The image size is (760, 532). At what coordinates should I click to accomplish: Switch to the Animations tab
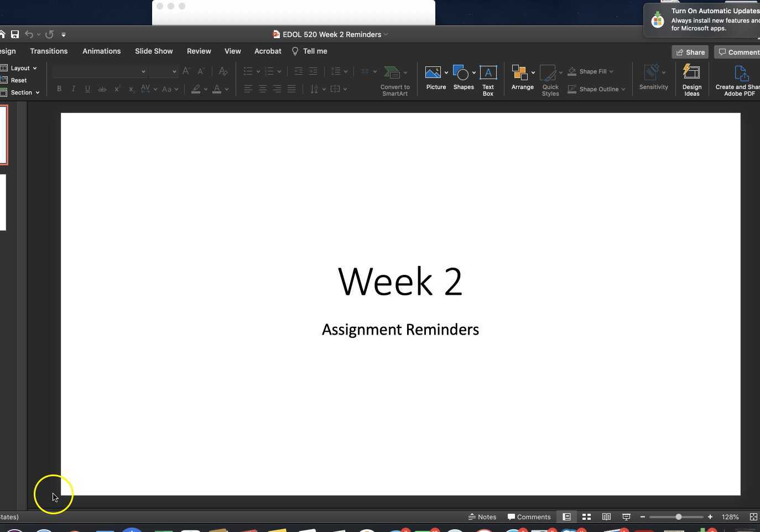click(101, 51)
